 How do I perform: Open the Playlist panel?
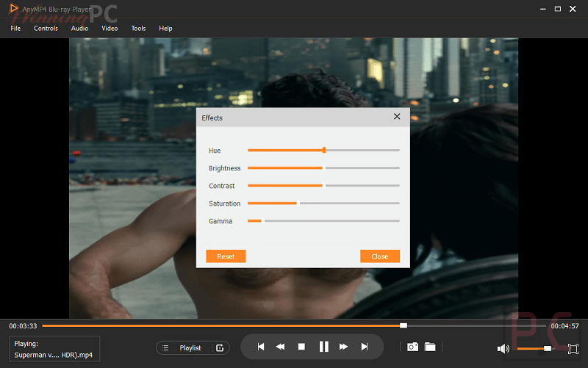[190, 348]
